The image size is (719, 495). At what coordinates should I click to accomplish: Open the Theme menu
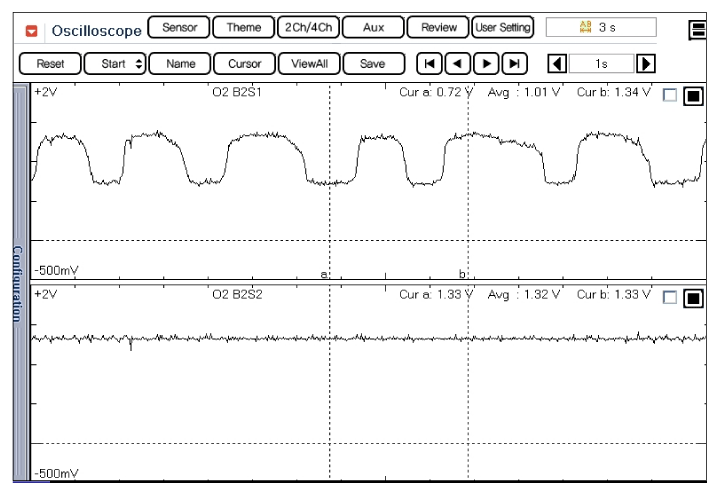[x=243, y=27]
